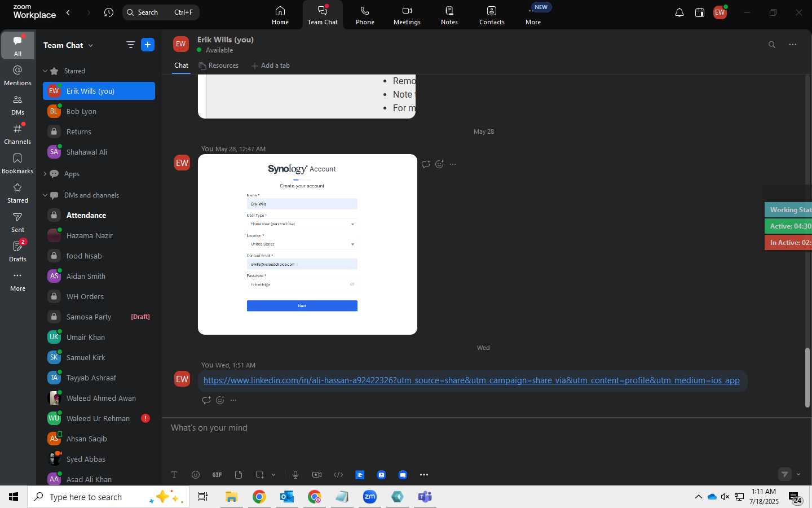The image size is (812, 508).
Task: Open the chat list filter icon
Action: pyautogui.click(x=130, y=45)
